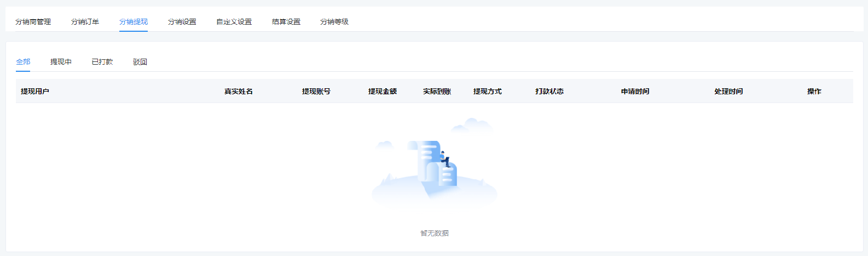Open the 自定义设置 tab
Viewport: 868px width, 256px height.
pyautogui.click(x=234, y=22)
